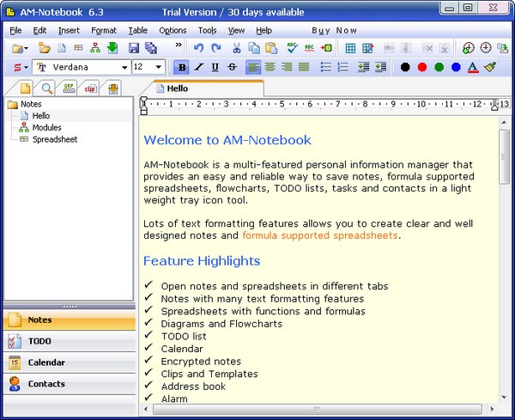515x420 pixels.
Task: Insert a numbered list
Action: click(342, 67)
